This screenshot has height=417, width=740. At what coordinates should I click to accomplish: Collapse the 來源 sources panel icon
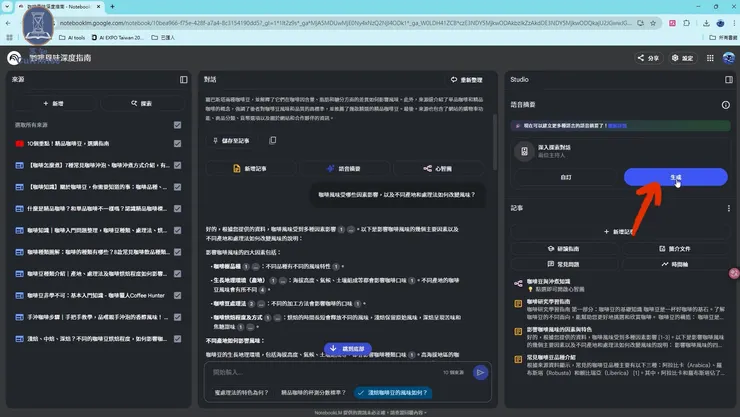coord(184,80)
